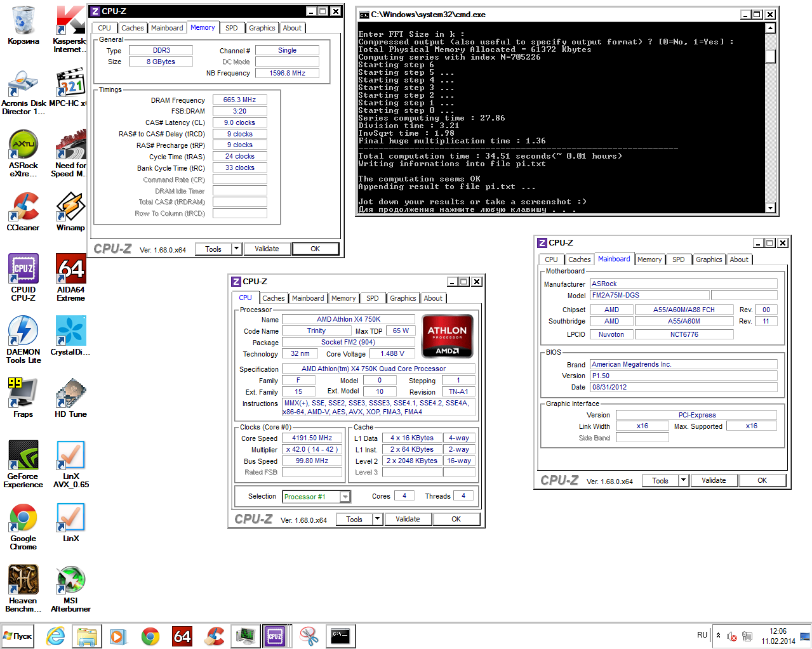This screenshot has height=649, width=812.
Task: Launch ASRock eXtreme tuning utility shortcut
Action: [x=23, y=154]
